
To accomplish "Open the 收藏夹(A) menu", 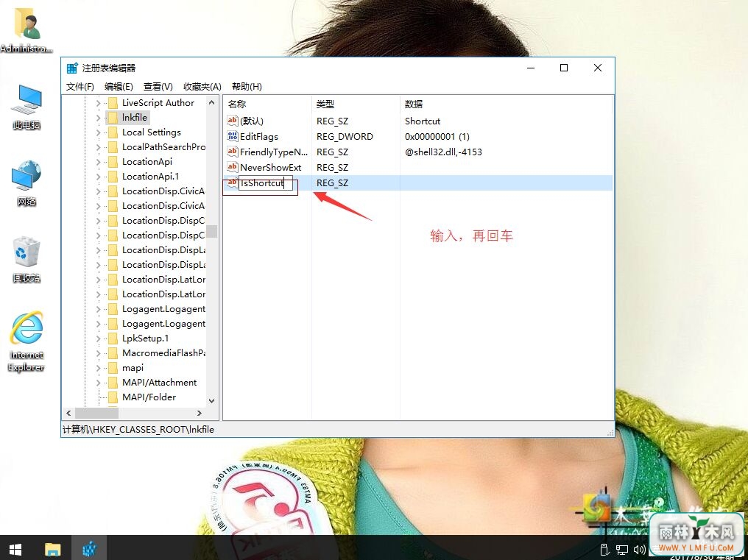I will 202,86.
